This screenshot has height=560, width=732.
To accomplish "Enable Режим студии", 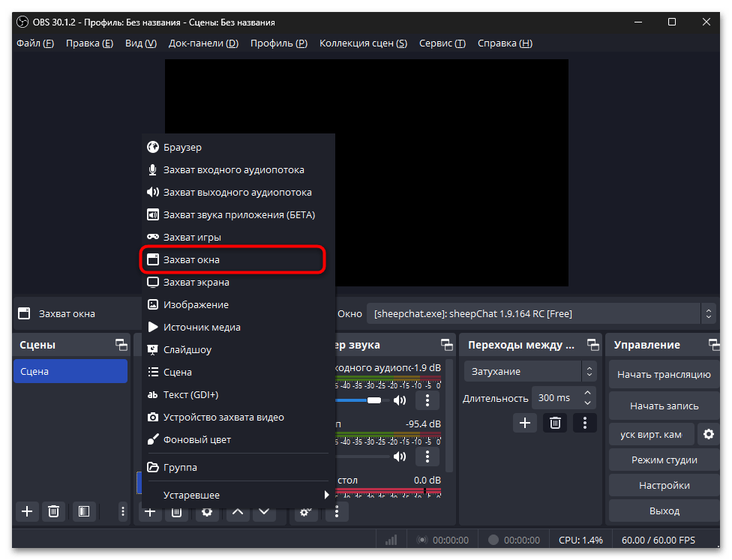I will (x=664, y=460).
